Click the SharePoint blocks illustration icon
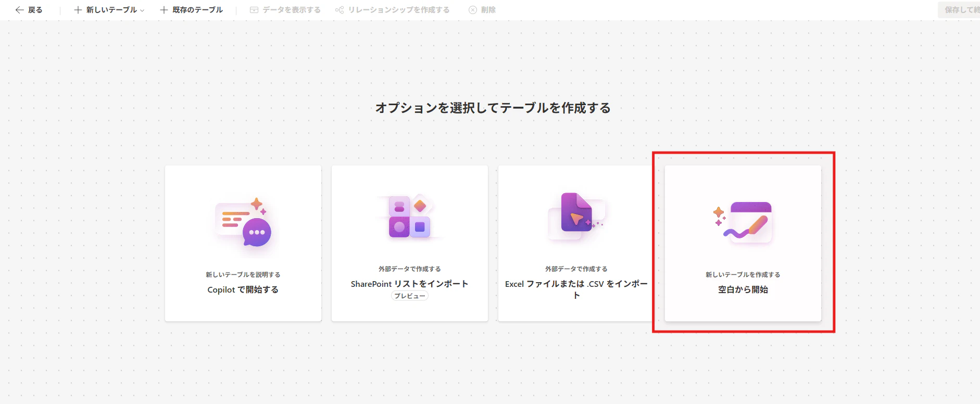 tap(410, 217)
